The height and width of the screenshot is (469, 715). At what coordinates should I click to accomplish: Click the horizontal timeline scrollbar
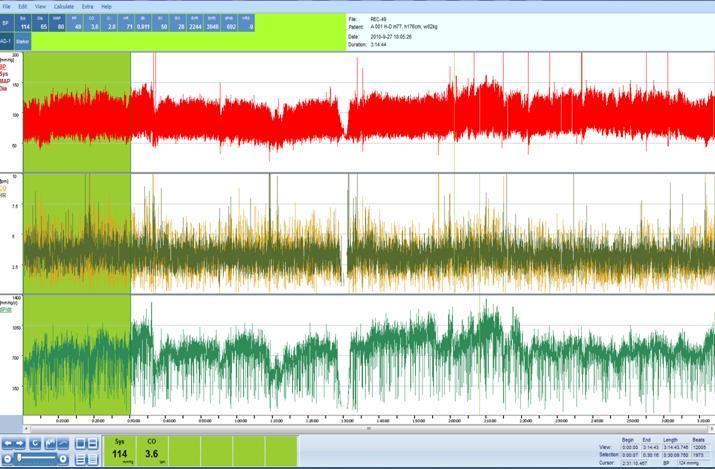(x=368, y=428)
